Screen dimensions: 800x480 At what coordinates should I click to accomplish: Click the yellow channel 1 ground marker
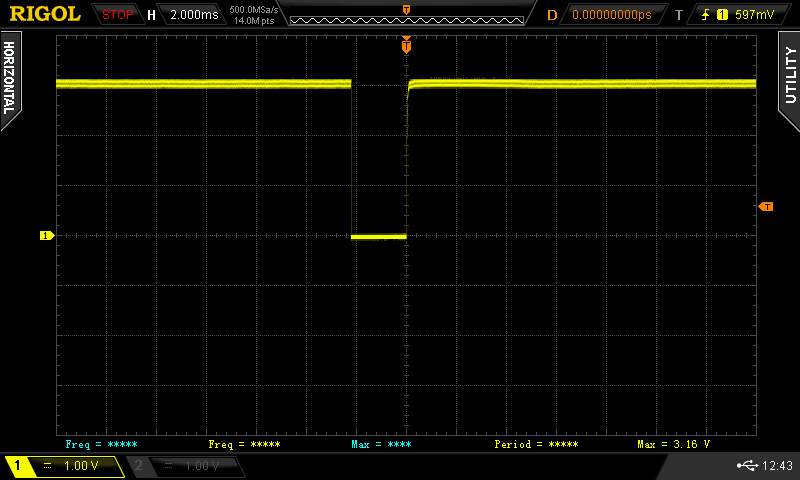(45, 236)
